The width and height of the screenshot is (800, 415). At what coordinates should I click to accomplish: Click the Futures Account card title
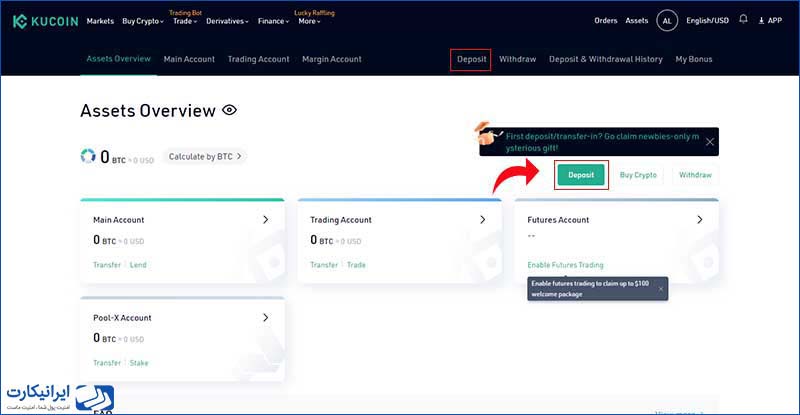click(558, 220)
